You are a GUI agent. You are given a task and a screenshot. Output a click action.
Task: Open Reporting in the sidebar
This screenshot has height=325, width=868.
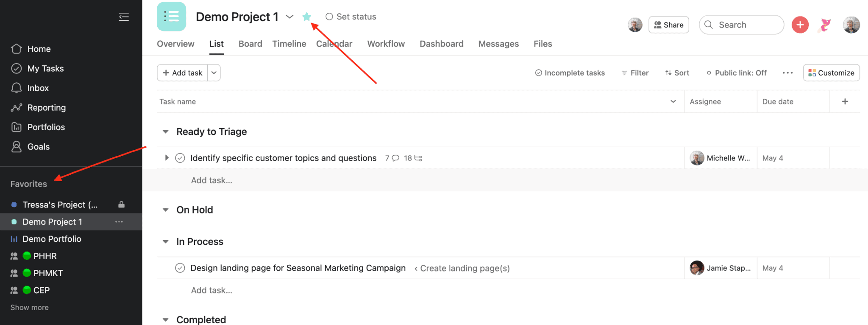coord(38,107)
